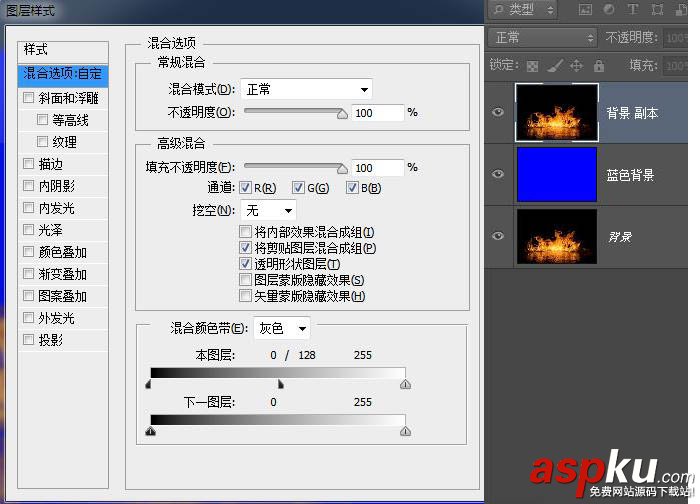Screen dimensions: 700x504
Task: Enable 内阴影 checkbox
Action: point(28,185)
